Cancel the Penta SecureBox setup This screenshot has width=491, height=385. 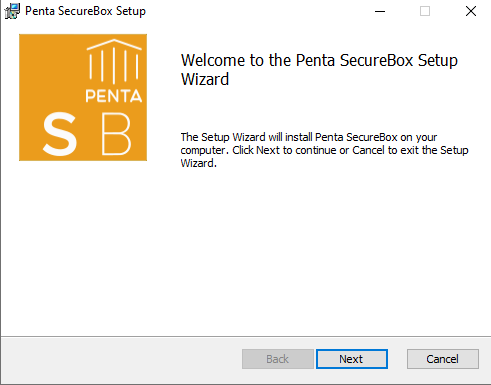[443, 359]
